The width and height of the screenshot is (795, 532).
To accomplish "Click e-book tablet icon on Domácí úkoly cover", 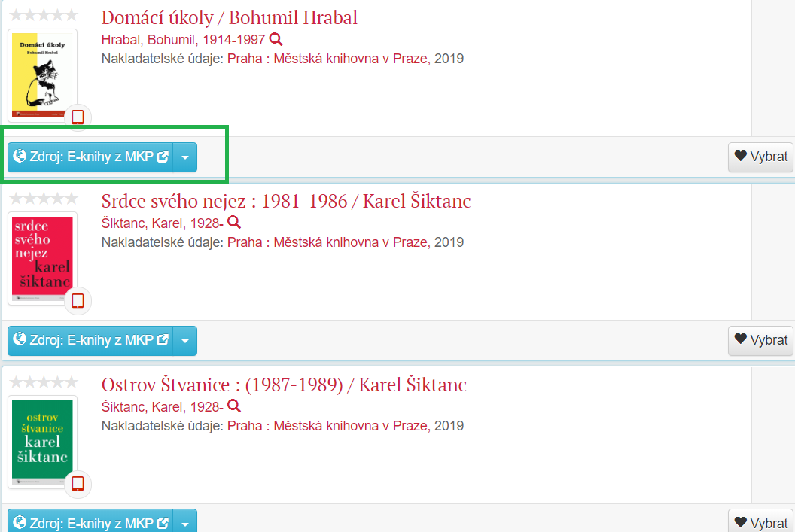I will click(x=78, y=117).
